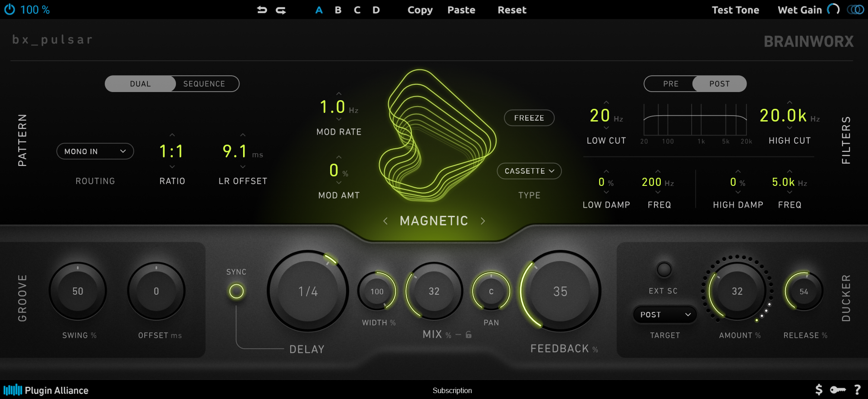Screen dimensions: 868x399
Task: Click the MAGNETIC model name
Action: [x=434, y=221]
